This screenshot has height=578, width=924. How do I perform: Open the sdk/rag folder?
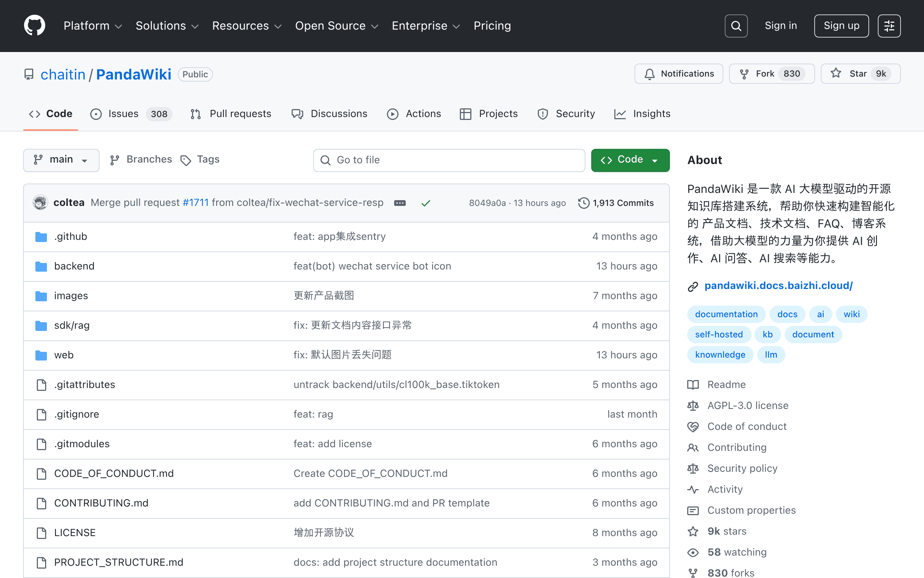point(72,325)
